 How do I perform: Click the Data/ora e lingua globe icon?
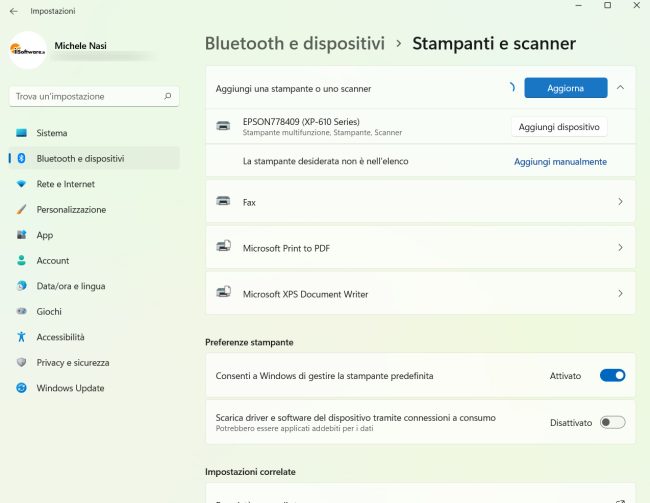(21, 286)
